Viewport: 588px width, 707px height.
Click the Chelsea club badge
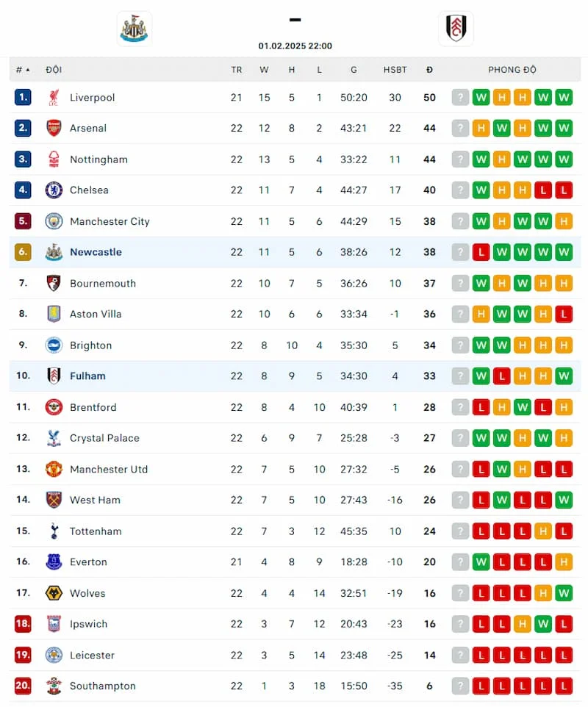(x=54, y=190)
